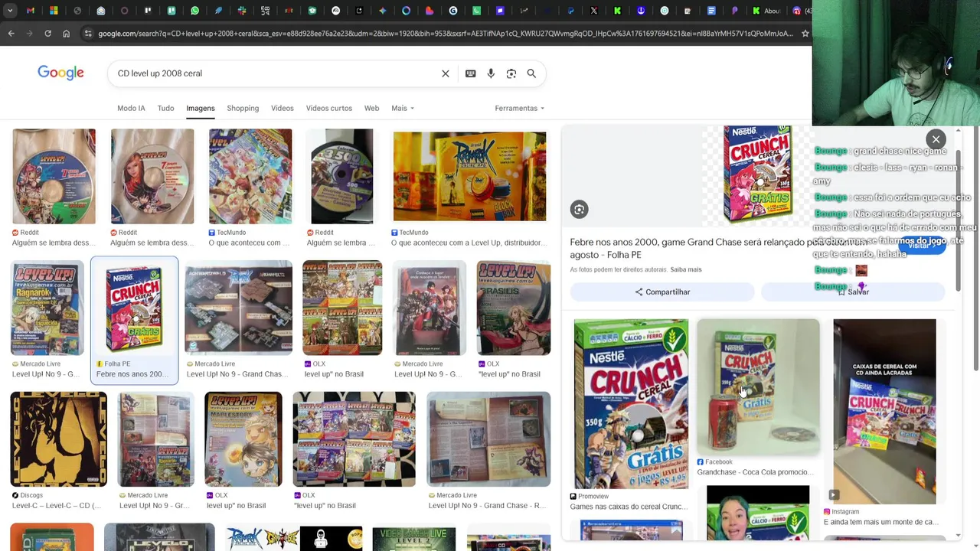Search inside image with the Lens button
Viewport: 980px width, 551px height.
(579, 209)
